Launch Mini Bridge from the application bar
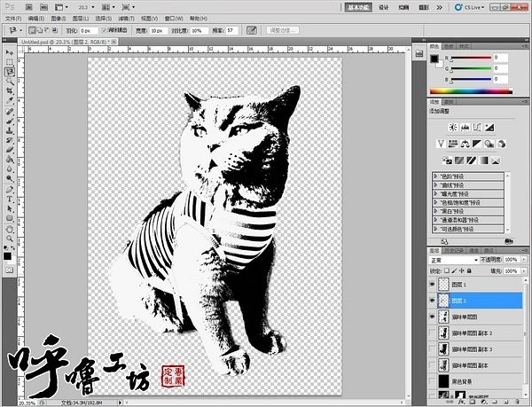532x407 pixels. [43, 7]
